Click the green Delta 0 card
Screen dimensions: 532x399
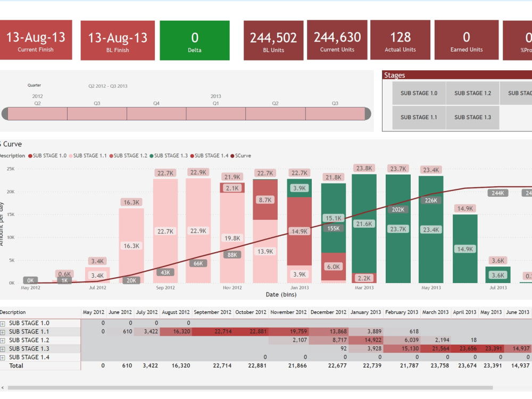195,40
